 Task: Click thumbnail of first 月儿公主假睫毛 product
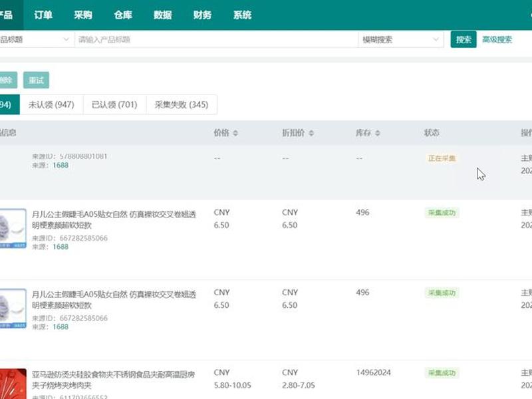tap(13, 228)
